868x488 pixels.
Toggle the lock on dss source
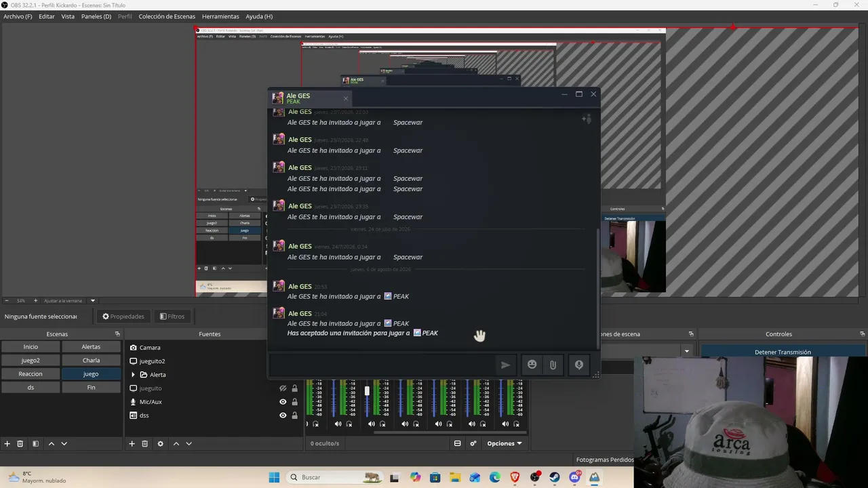coord(294,415)
